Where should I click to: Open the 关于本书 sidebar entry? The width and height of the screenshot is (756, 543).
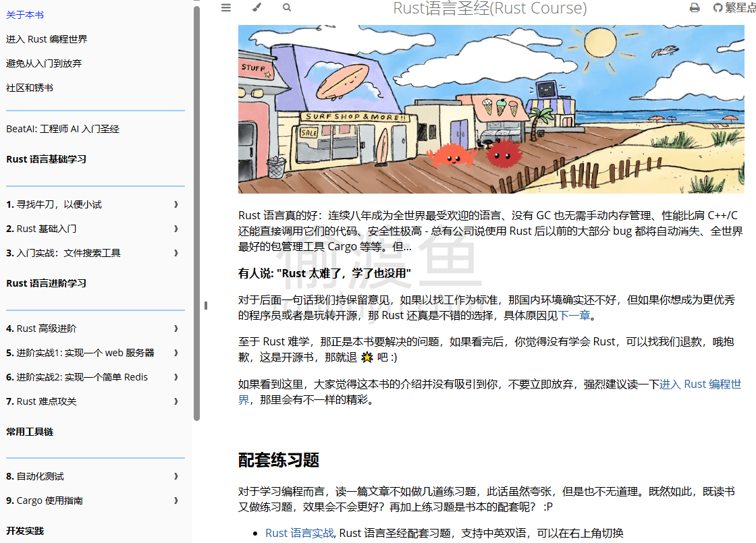(x=25, y=15)
